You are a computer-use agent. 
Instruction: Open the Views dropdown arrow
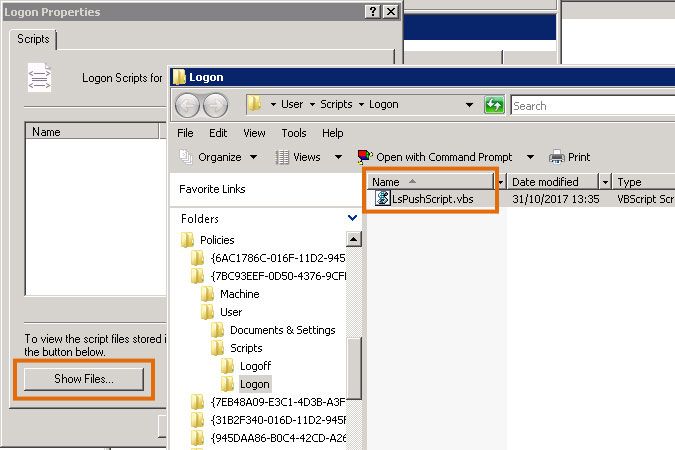(336, 157)
